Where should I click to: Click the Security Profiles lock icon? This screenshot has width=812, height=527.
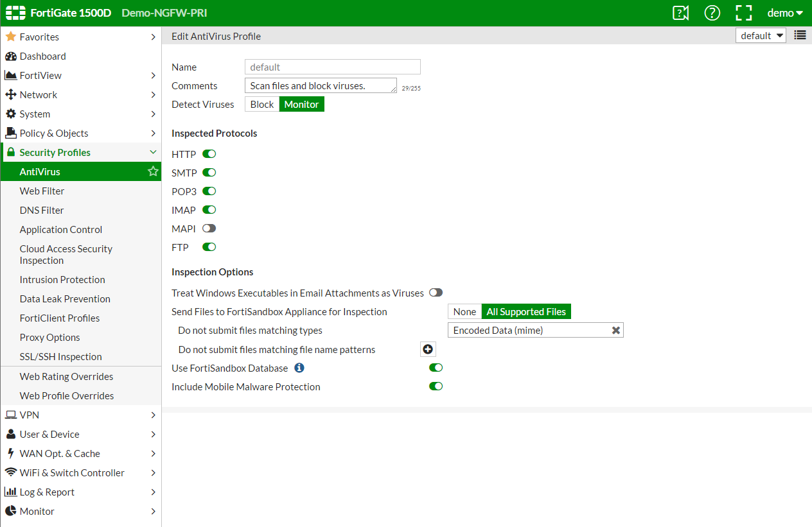(10, 152)
